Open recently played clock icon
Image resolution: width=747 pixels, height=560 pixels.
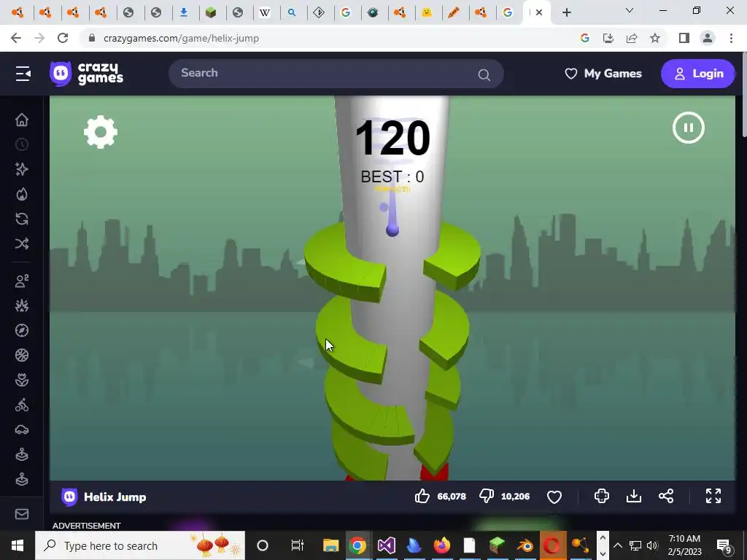[22, 144]
